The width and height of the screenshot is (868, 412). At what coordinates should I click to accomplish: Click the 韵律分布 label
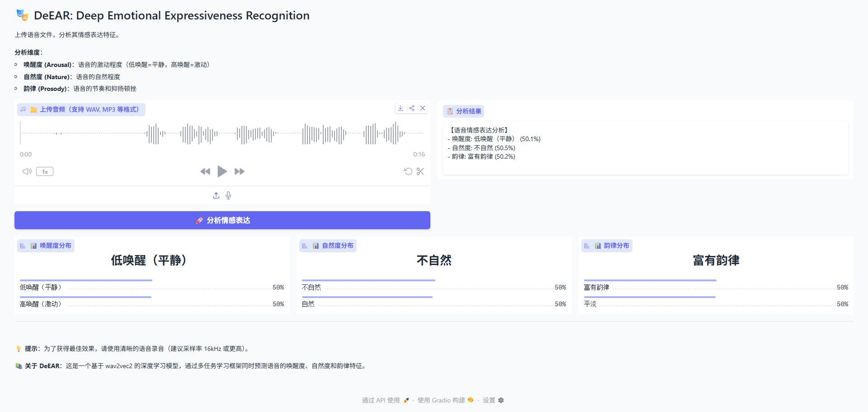click(607, 246)
